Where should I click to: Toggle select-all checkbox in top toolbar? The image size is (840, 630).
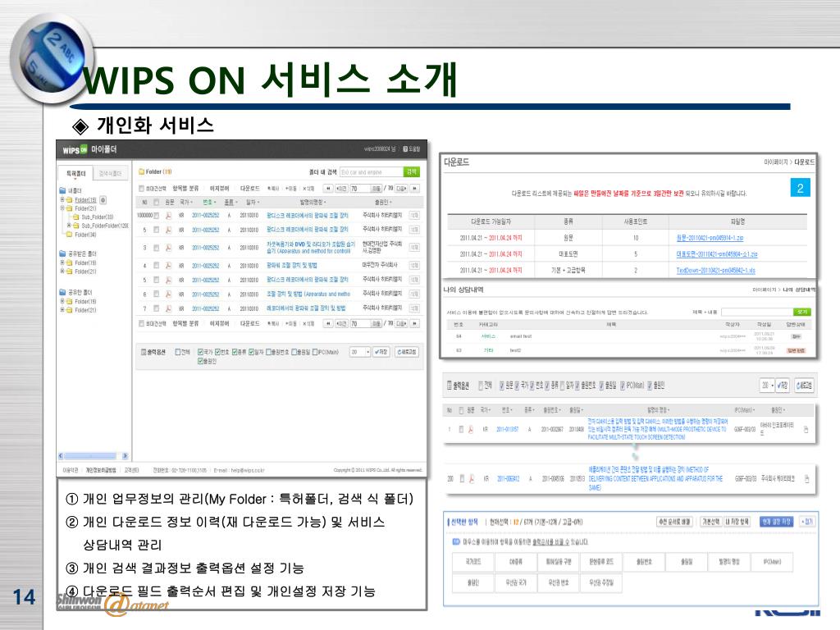(141, 189)
